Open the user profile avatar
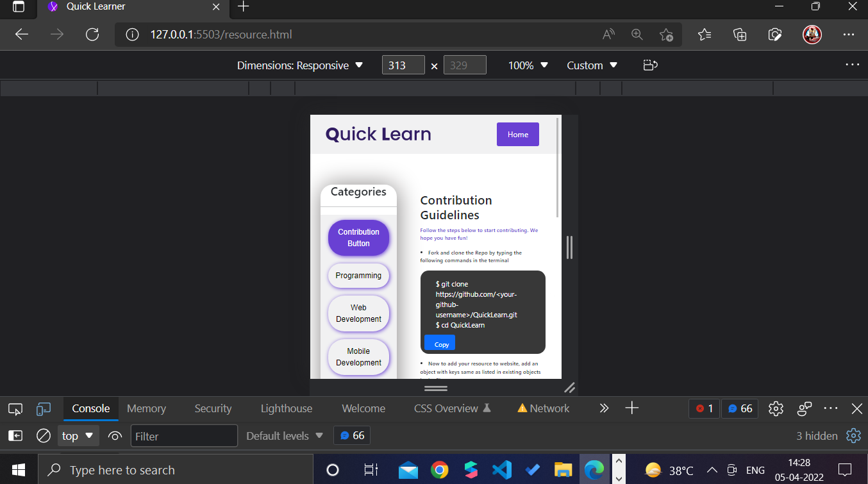868x484 pixels. pyautogui.click(x=812, y=35)
